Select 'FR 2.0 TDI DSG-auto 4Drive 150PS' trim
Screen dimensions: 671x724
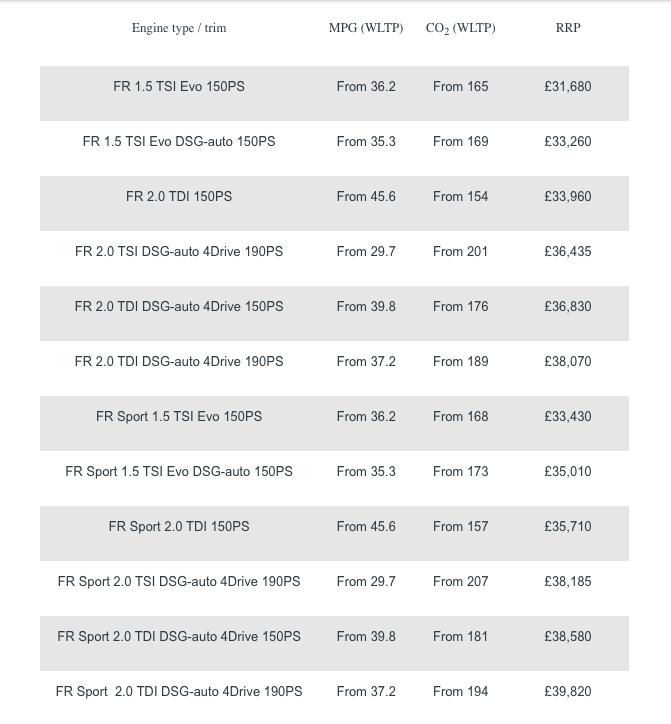coord(179,307)
